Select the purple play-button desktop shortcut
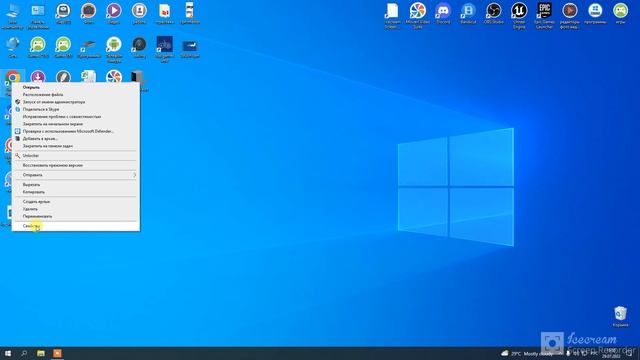The width and height of the screenshot is (640, 360). (x=114, y=13)
